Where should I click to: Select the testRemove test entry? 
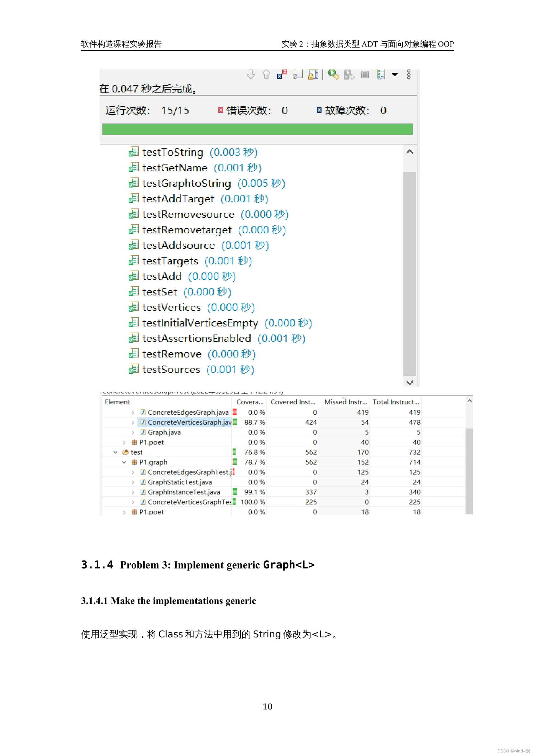[192, 354]
